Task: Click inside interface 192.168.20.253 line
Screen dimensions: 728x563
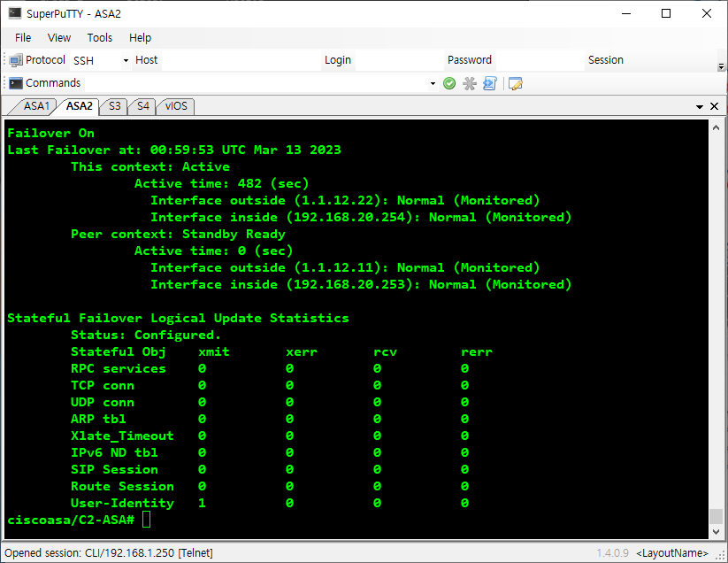Action: pos(361,285)
